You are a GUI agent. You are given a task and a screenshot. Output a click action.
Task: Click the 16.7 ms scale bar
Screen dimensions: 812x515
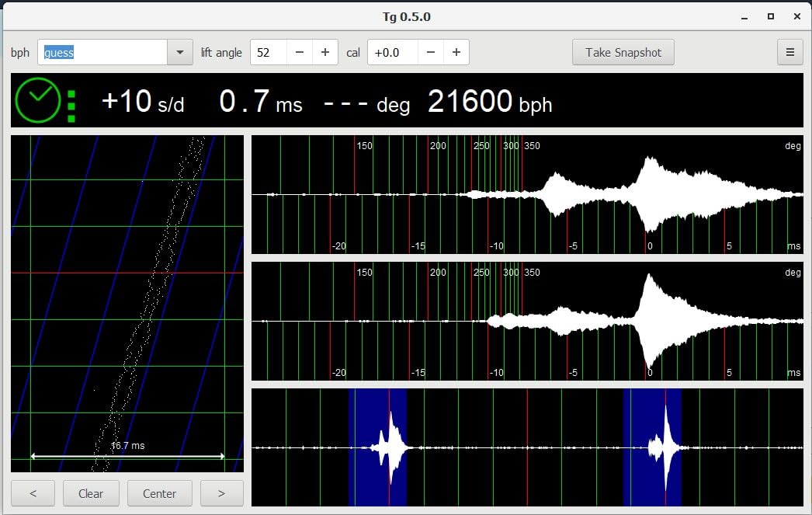(127, 456)
